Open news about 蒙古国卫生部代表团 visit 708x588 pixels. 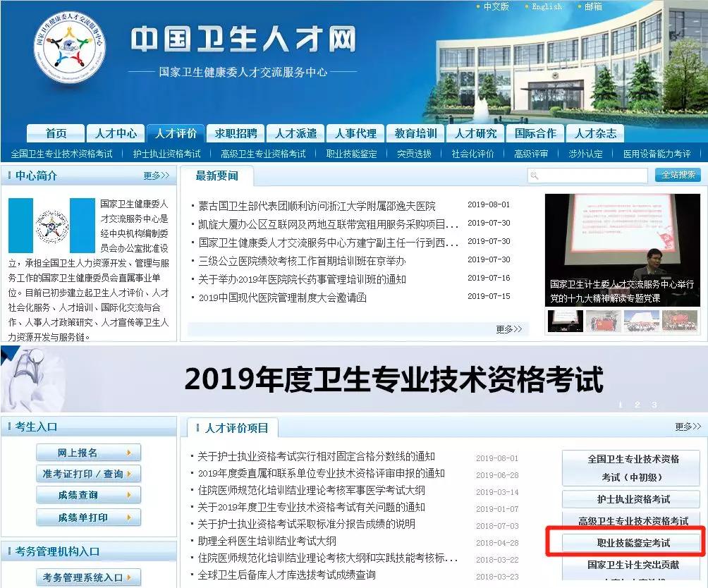click(x=317, y=207)
